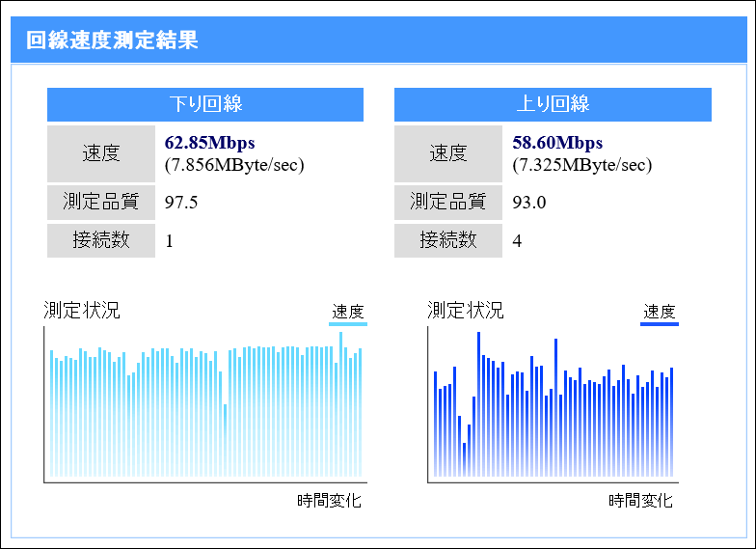Click the deepest dip bar in download chart

(x=225, y=439)
